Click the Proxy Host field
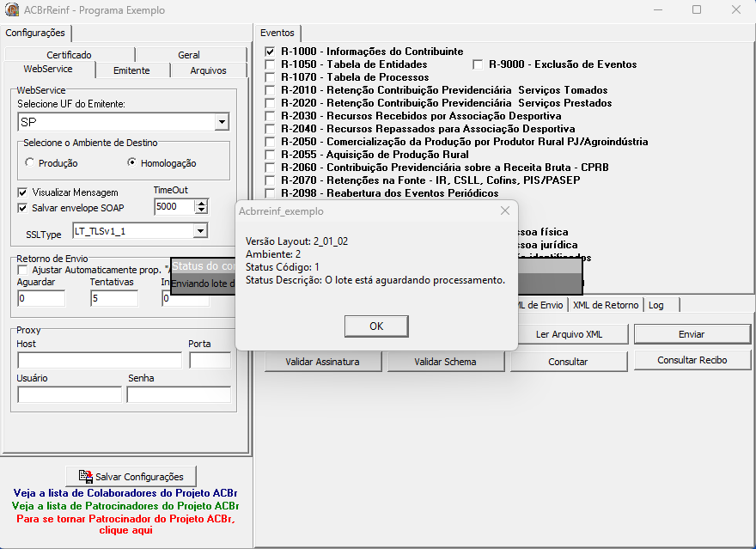The image size is (756, 549). point(100,360)
